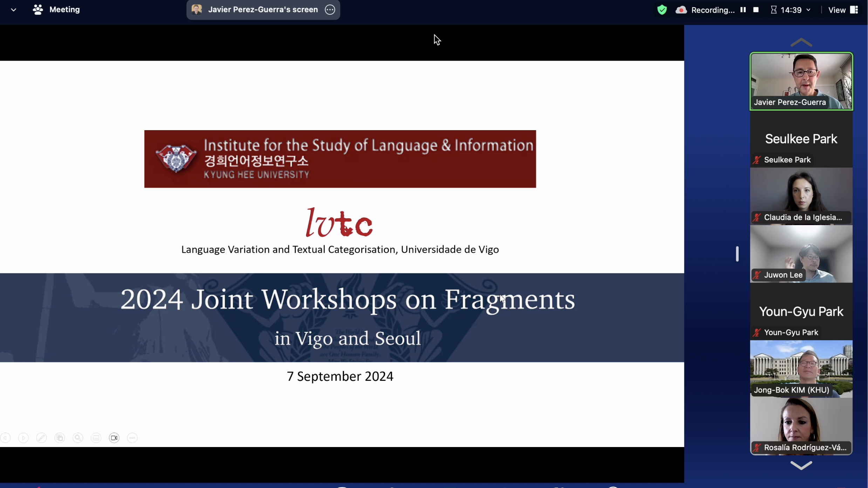Click Juwon Lee's muted microphone icon
This screenshot has height=488, width=868.
click(x=757, y=275)
